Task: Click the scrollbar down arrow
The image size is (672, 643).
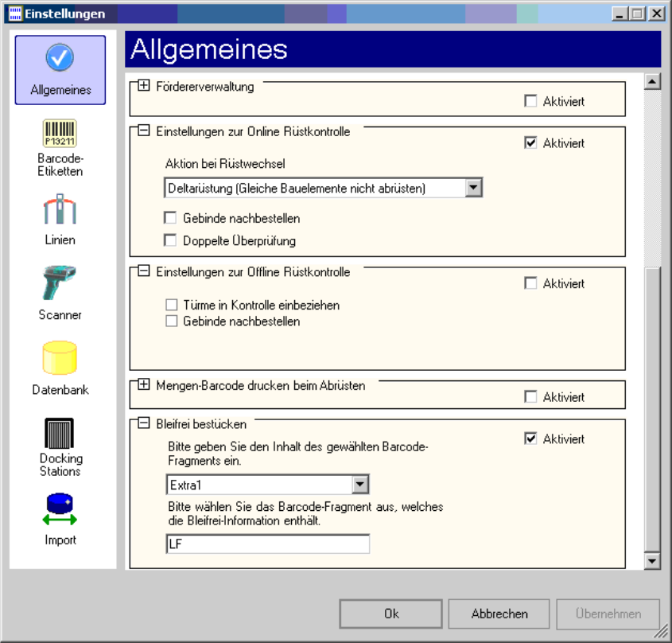Action: pyautogui.click(x=652, y=561)
